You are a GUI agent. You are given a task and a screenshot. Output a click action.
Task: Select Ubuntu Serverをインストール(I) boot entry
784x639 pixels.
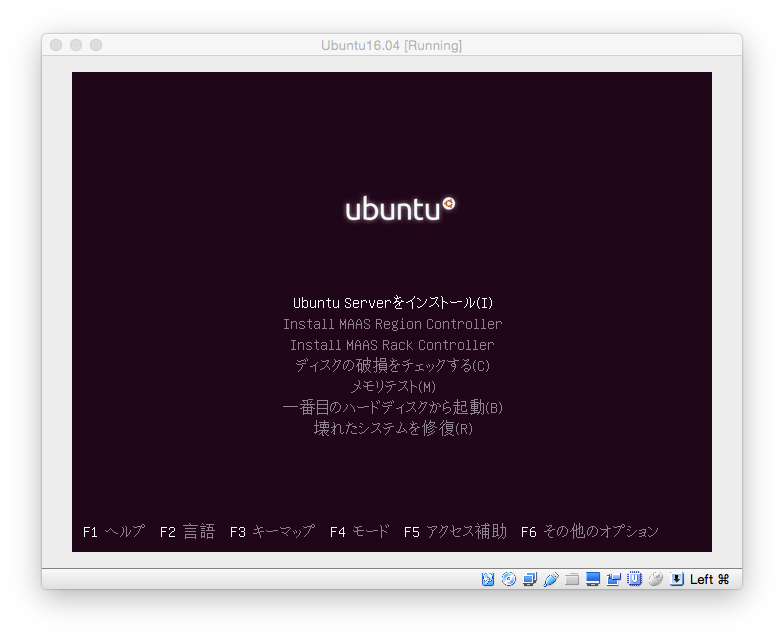click(392, 303)
